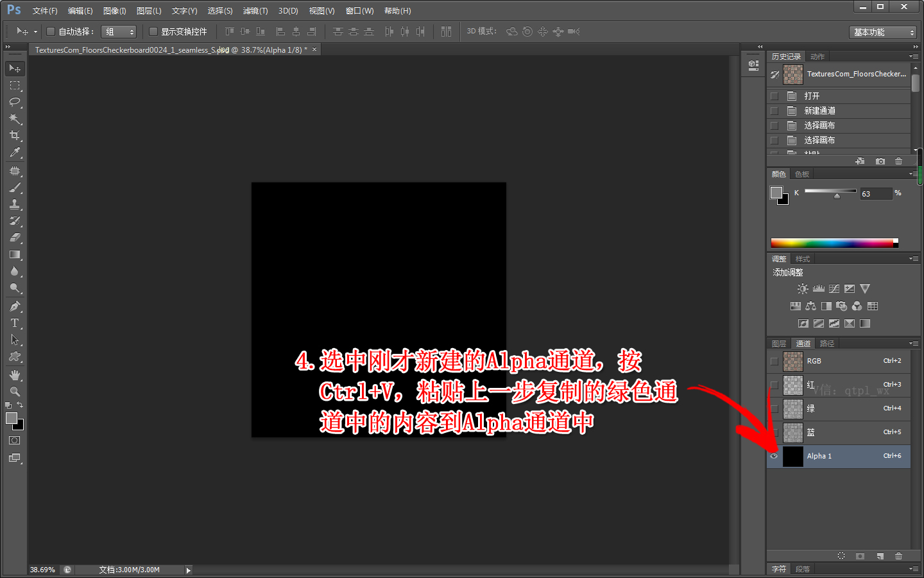Delete the current channel with trash icon
The width and height of the screenshot is (924, 578).
pyautogui.click(x=898, y=556)
